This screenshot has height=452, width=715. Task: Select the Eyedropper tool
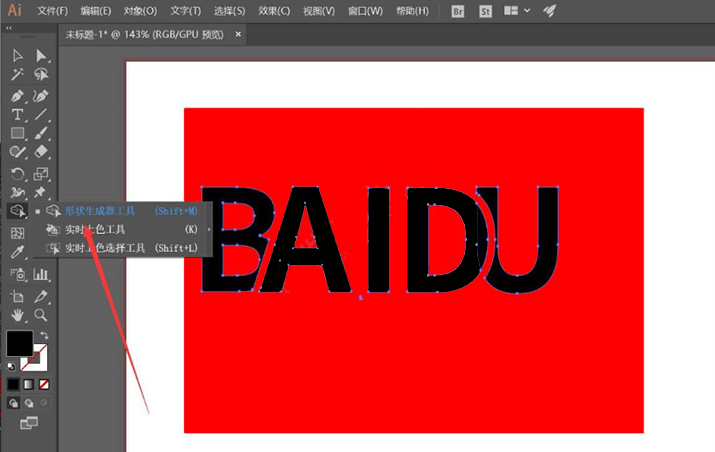click(x=17, y=251)
